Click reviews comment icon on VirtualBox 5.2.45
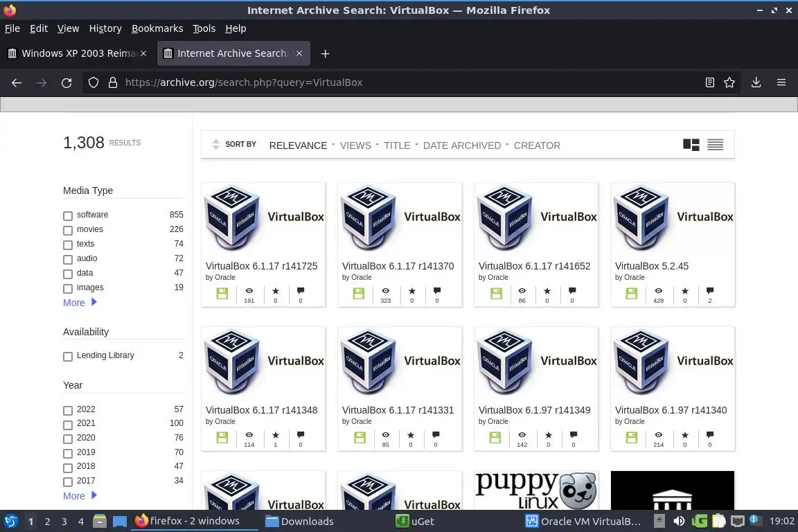798x532 pixels. pyautogui.click(x=710, y=291)
